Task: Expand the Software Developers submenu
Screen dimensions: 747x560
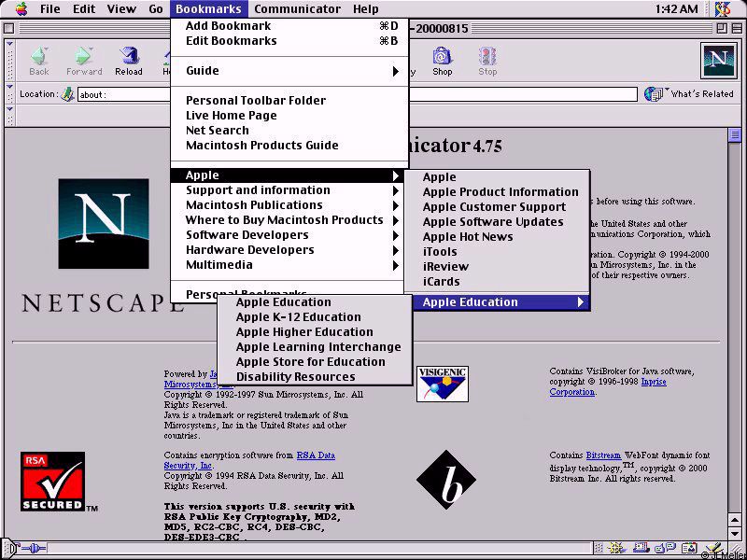Action: point(289,235)
